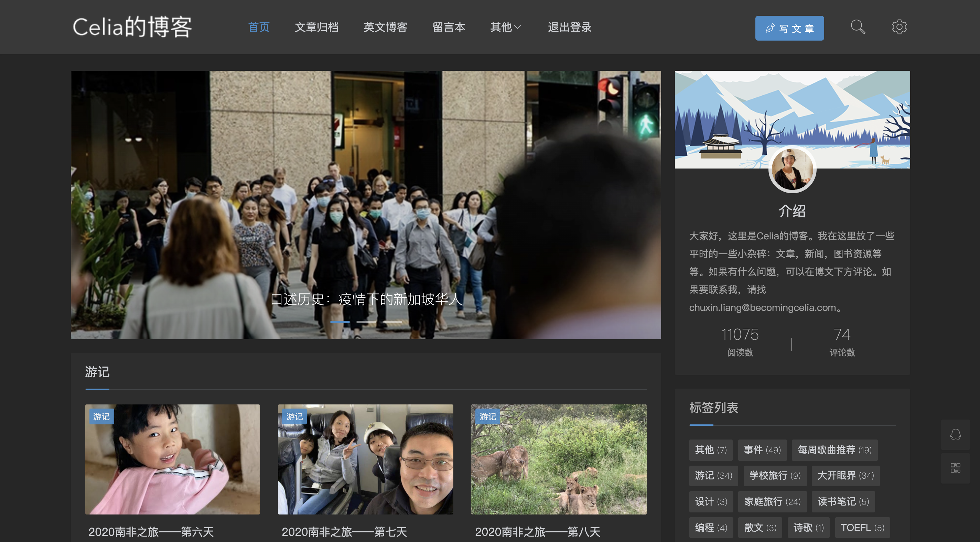Image resolution: width=980 pixels, height=542 pixels.
Task: Click the QQ penguin contact icon
Action: [x=955, y=434]
